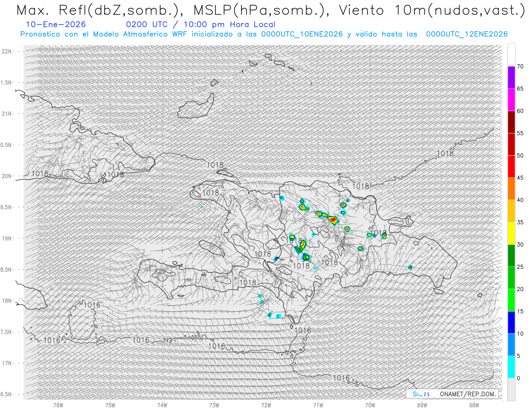The width and height of the screenshot is (532, 411).
Task: Click the '0' colorbar scale value
Action: (518, 378)
